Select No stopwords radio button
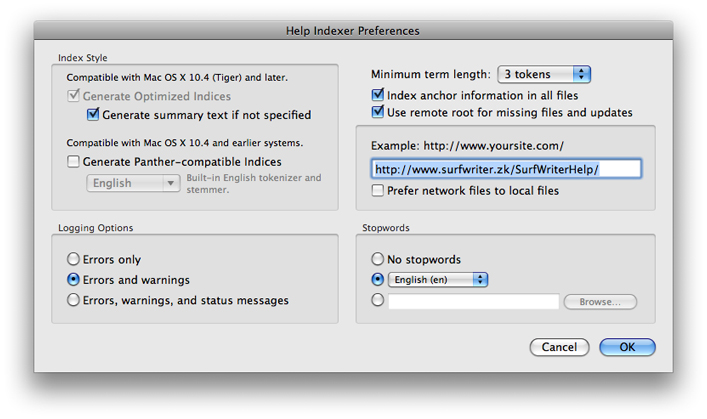707x419 pixels. 377,259
